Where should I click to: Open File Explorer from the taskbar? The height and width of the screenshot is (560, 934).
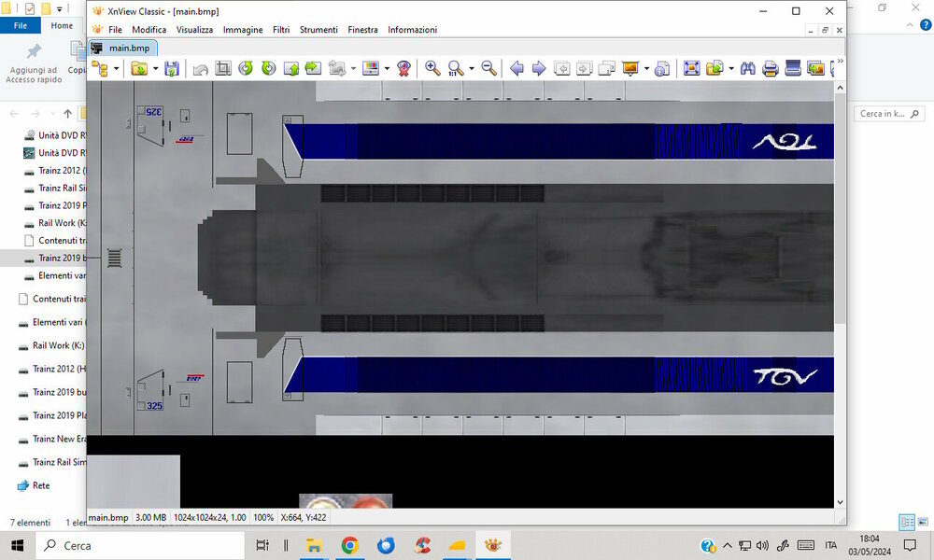click(314, 545)
